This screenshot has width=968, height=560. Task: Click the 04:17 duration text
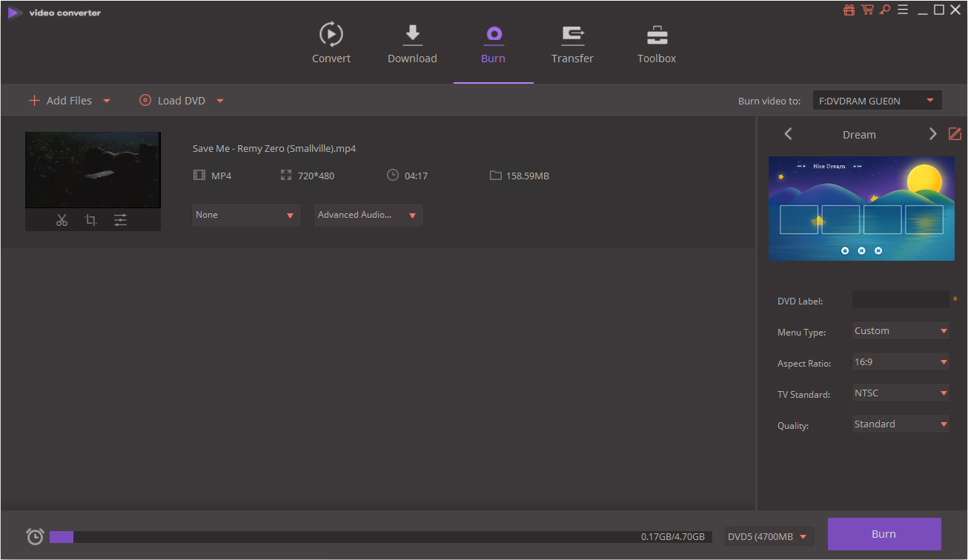tap(416, 176)
